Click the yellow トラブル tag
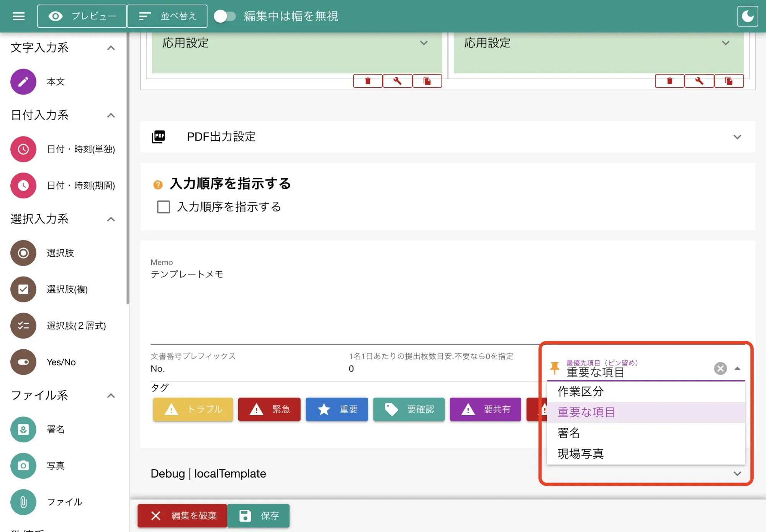 point(193,409)
